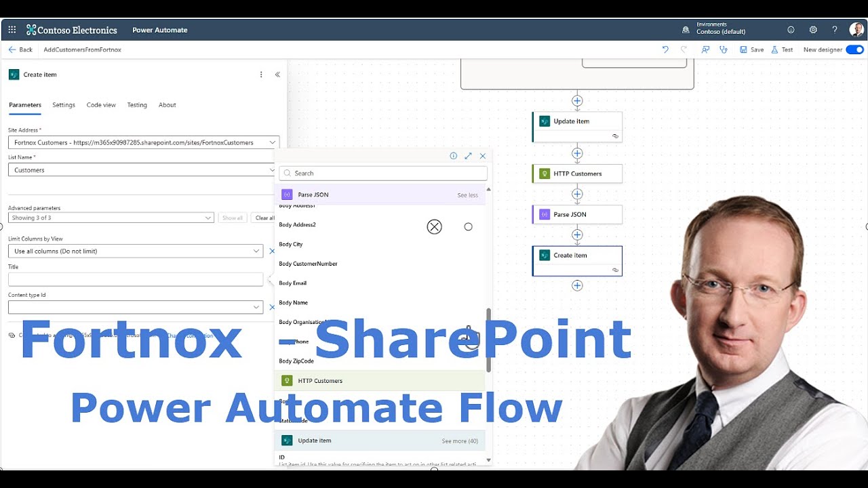Click the plus button below Create item
The height and width of the screenshot is (488, 868).
(577, 285)
